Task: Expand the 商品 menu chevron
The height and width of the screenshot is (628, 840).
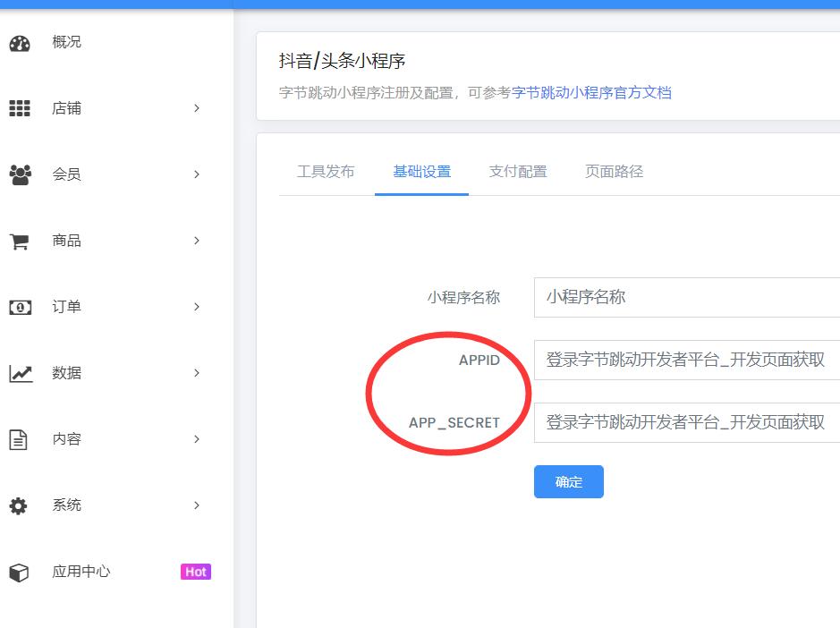Action: pos(197,241)
